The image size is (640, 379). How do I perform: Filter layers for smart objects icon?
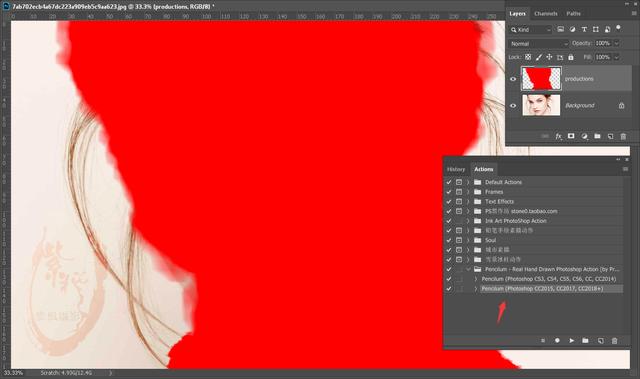pos(607,29)
